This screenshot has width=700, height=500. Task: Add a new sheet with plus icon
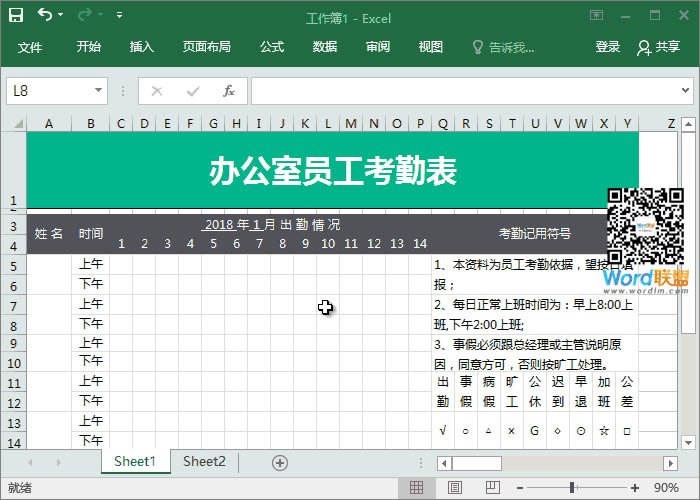(x=280, y=462)
